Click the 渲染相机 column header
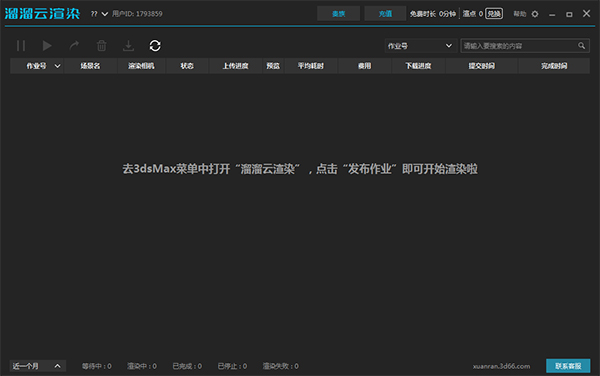This screenshot has height=376, width=600. (x=141, y=66)
